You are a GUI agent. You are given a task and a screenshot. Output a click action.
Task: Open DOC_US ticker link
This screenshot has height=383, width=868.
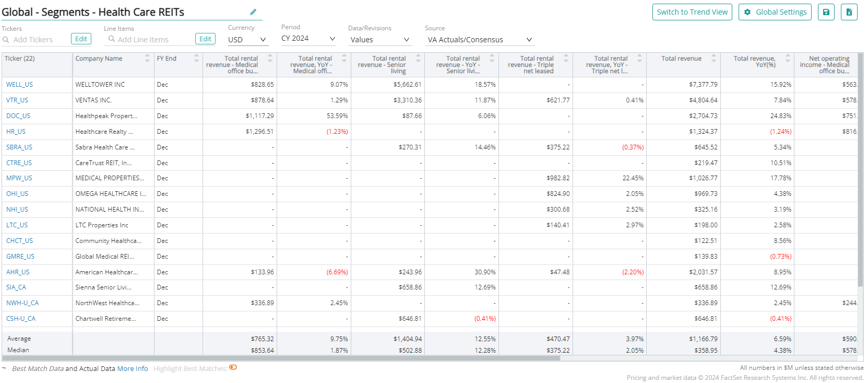pos(18,116)
